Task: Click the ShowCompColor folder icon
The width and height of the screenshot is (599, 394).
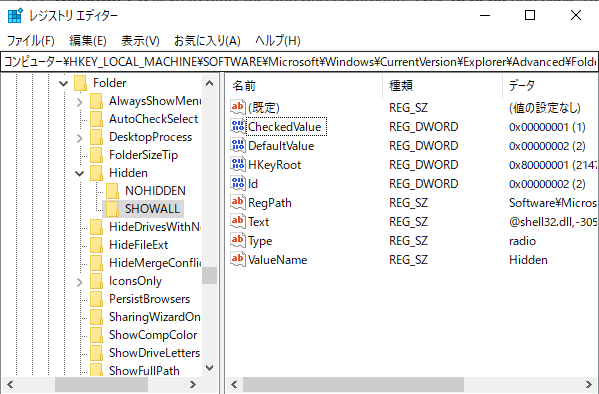Action: [96, 335]
